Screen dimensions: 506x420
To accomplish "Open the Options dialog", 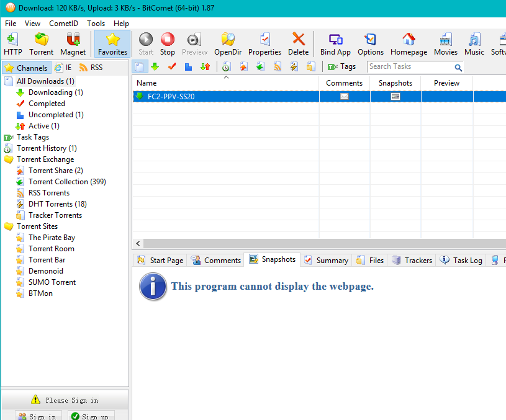I will coord(371,44).
